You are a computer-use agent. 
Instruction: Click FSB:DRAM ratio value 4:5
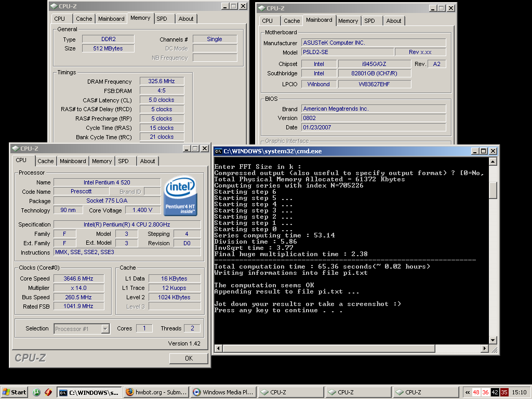(x=162, y=90)
